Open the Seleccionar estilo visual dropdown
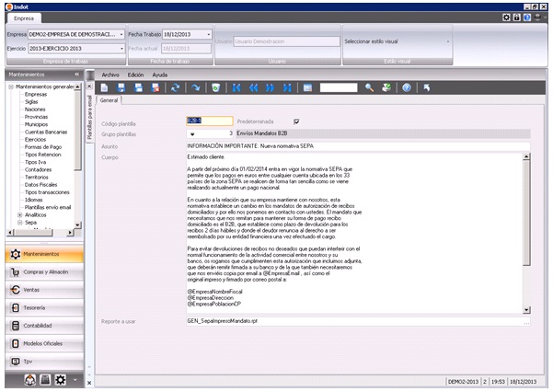The height and width of the screenshot is (392, 553). 448,41
